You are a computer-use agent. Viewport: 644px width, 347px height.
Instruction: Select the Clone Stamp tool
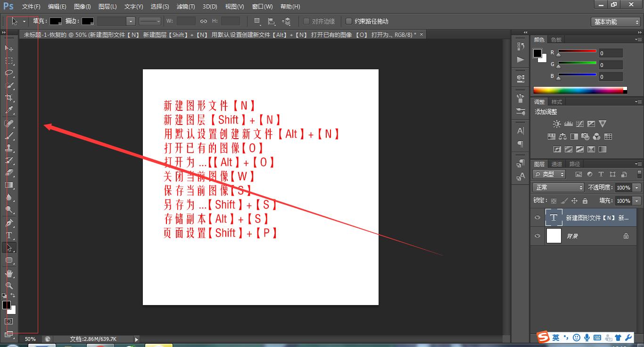(x=9, y=148)
